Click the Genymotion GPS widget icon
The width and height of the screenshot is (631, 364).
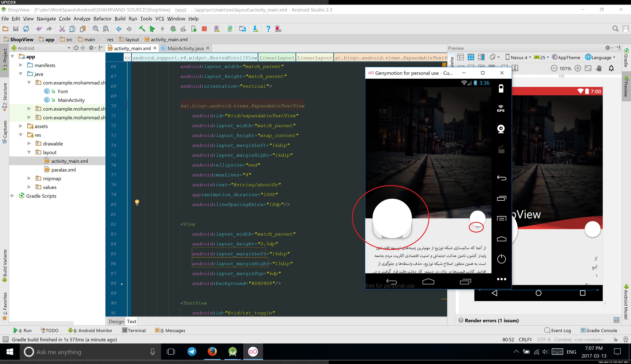501,108
